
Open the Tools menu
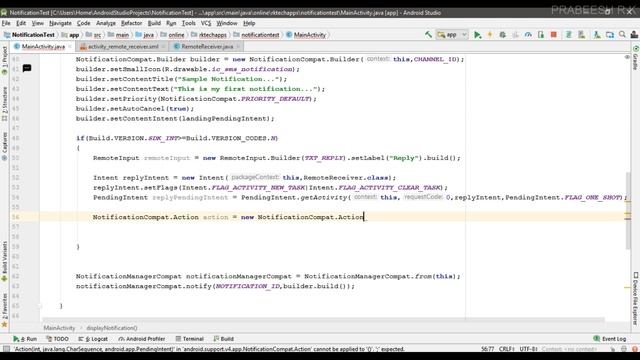pyautogui.click(x=188, y=23)
